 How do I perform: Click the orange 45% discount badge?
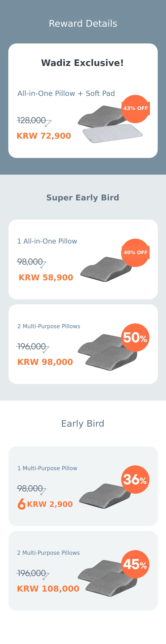pyautogui.click(x=135, y=564)
